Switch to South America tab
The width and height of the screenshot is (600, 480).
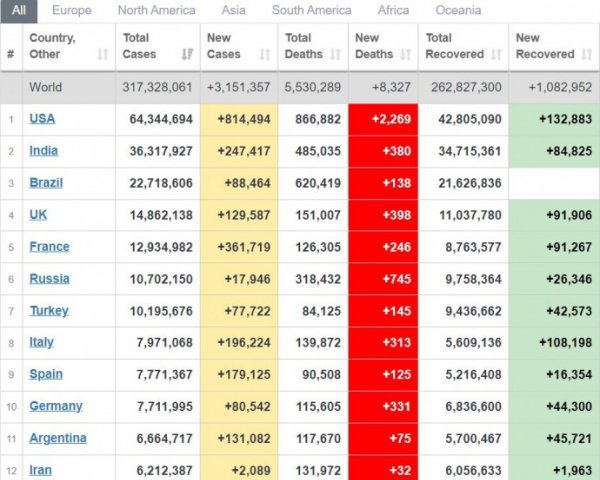(x=311, y=11)
